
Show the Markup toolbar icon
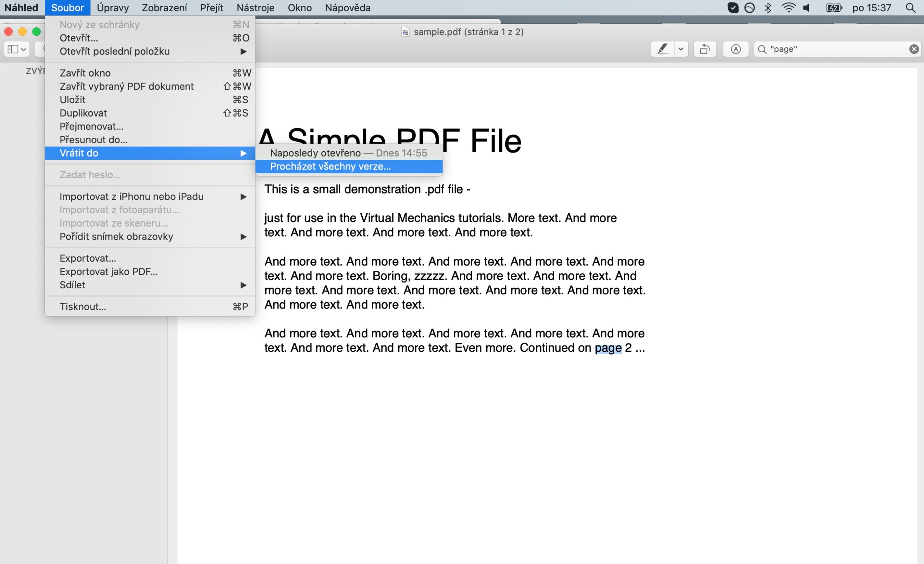click(736, 49)
